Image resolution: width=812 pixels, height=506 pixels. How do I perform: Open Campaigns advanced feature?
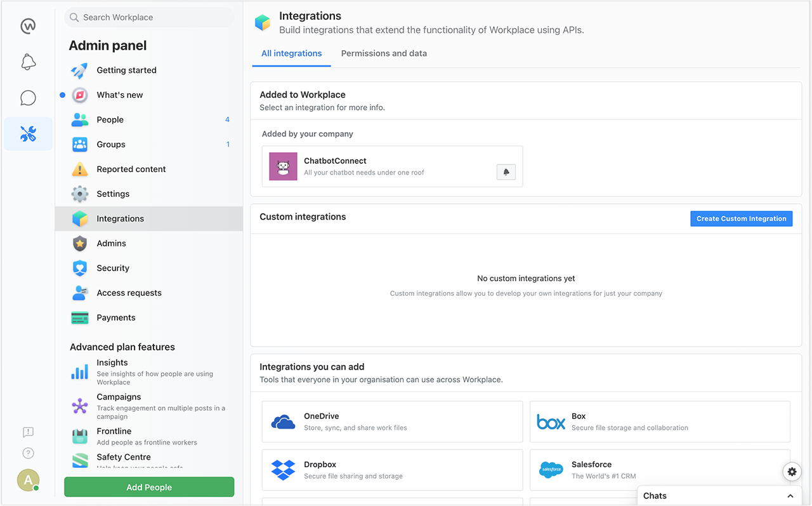tap(149, 406)
